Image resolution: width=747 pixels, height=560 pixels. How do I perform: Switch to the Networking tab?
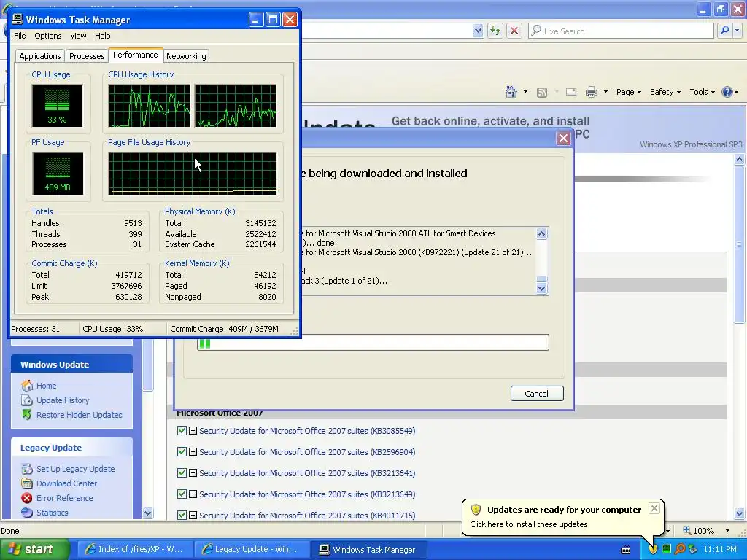pos(186,55)
